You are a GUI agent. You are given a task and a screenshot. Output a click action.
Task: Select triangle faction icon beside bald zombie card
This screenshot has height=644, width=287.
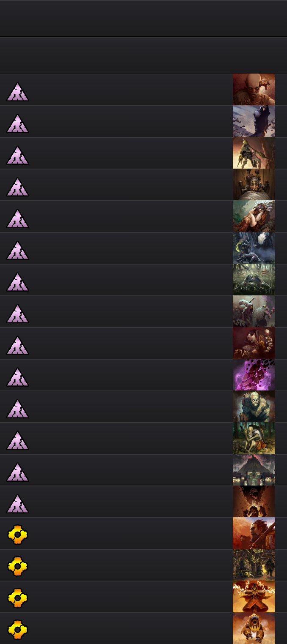click(x=17, y=92)
